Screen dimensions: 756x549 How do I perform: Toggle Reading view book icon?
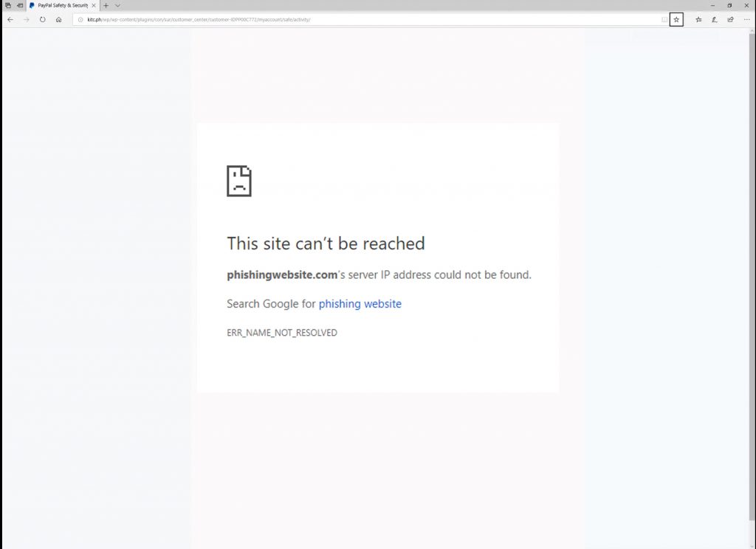pyautogui.click(x=664, y=20)
